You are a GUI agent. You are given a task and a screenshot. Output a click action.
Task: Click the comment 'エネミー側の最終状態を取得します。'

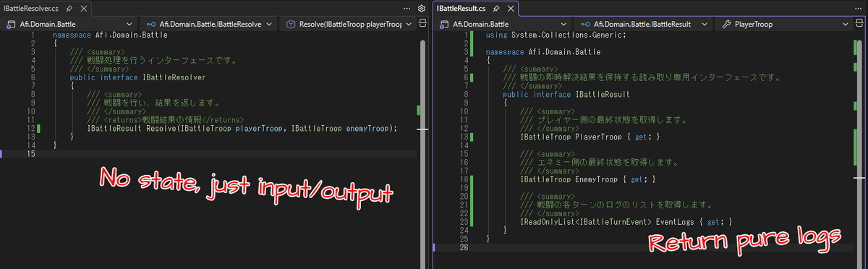(599, 162)
